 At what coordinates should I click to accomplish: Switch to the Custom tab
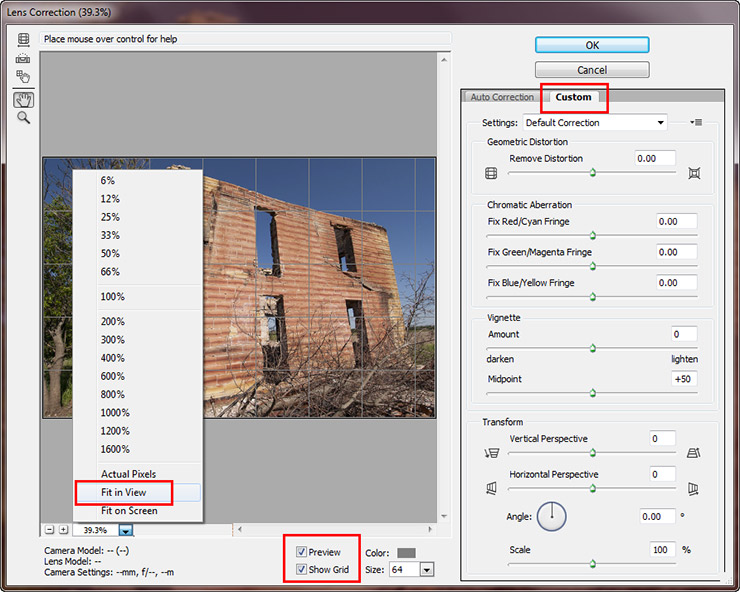(x=573, y=97)
